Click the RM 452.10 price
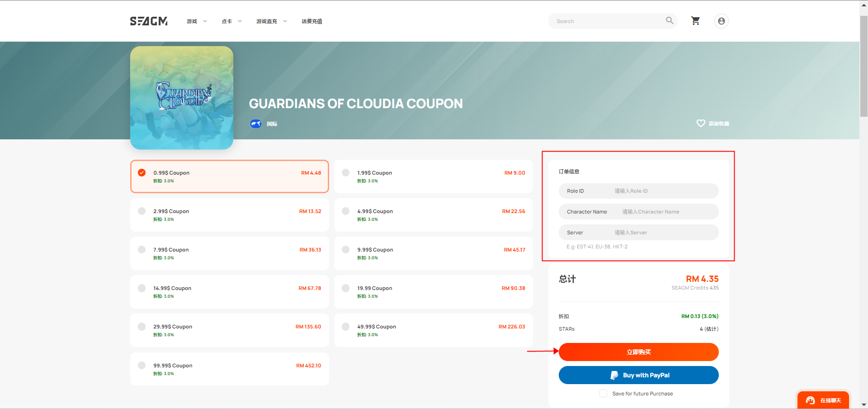The image size is (868, 409). [309, 366]
